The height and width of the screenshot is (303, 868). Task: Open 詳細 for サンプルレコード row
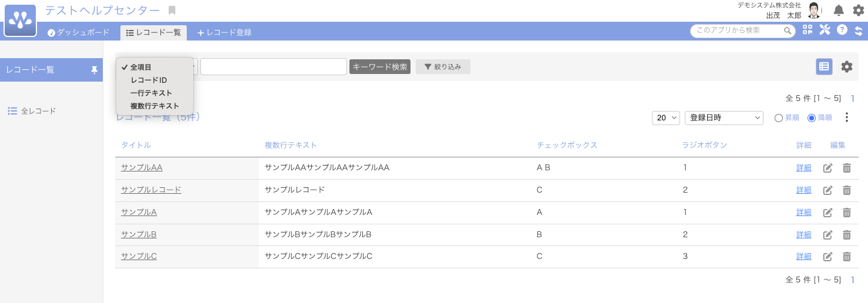click(803, 190)
